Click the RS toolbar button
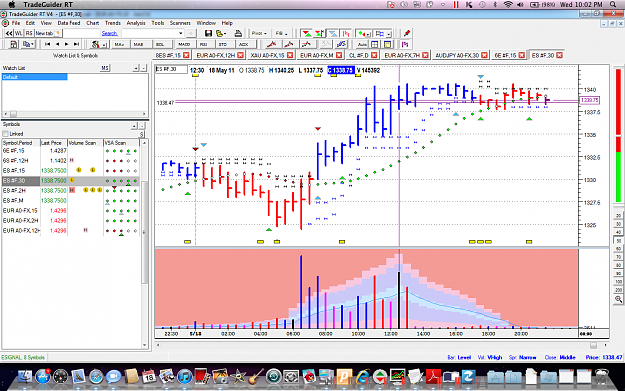This screenshot has height=391, width=625. pos(29,33)
